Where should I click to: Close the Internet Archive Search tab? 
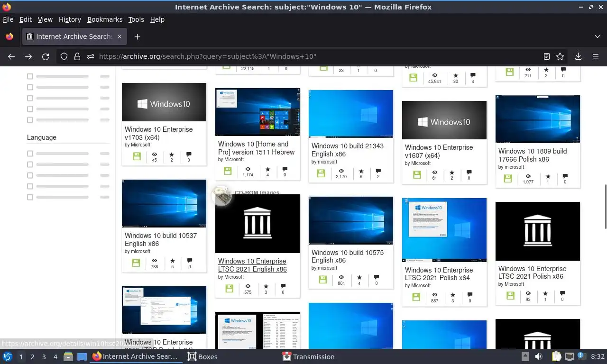pyautogui.click(x=120, y=36)
